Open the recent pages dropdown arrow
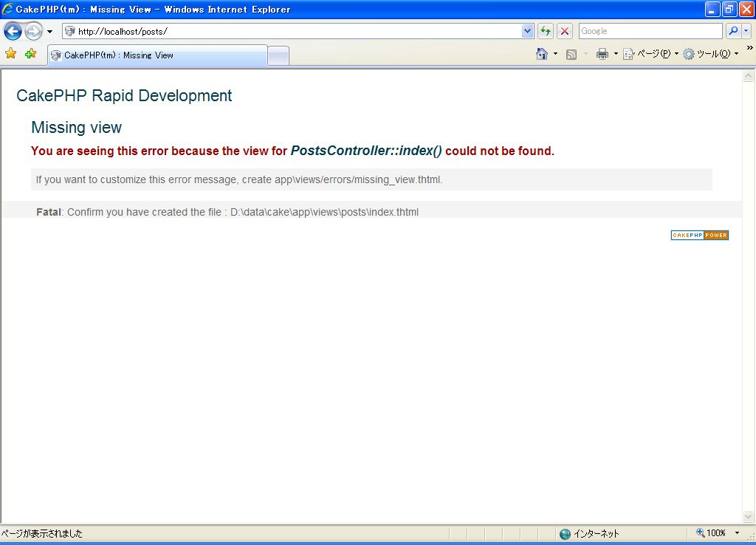The height and width of the screenshot is (545, 756). [x=49, y=32]
